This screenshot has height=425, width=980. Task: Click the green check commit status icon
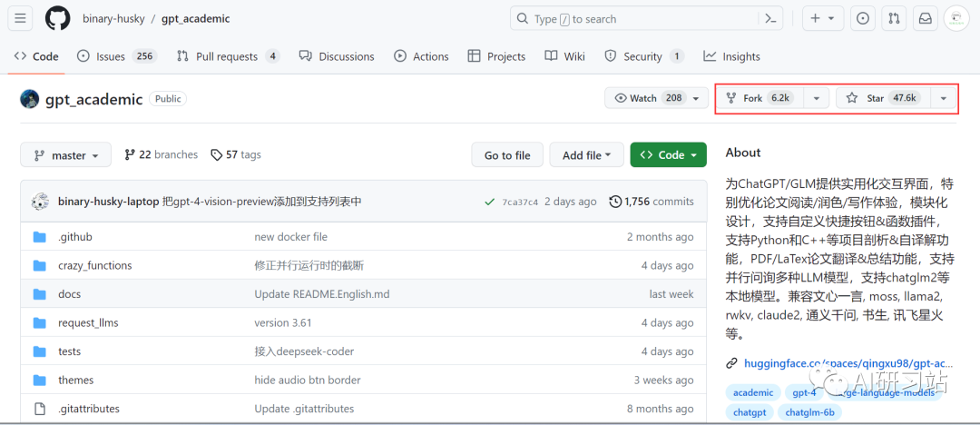pyautogui.click(x=490, y=202)
